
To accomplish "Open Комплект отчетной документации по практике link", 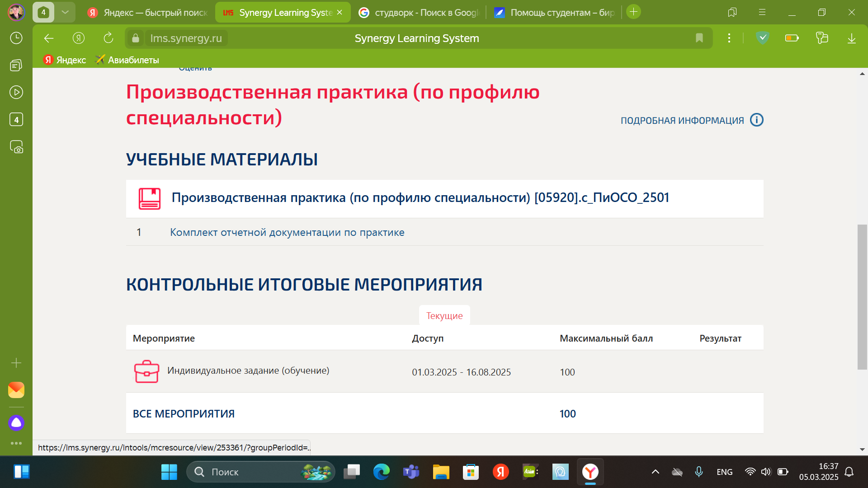I will coord(287,232).
